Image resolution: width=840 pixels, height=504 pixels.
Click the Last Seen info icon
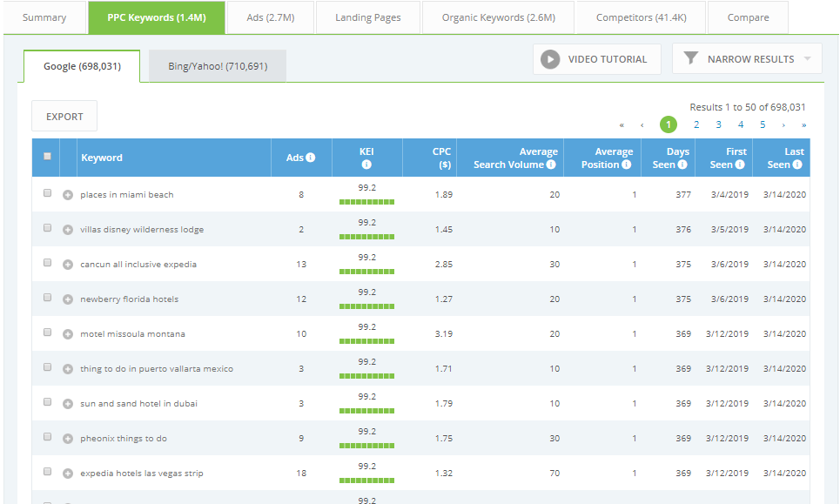coord(797,165)
